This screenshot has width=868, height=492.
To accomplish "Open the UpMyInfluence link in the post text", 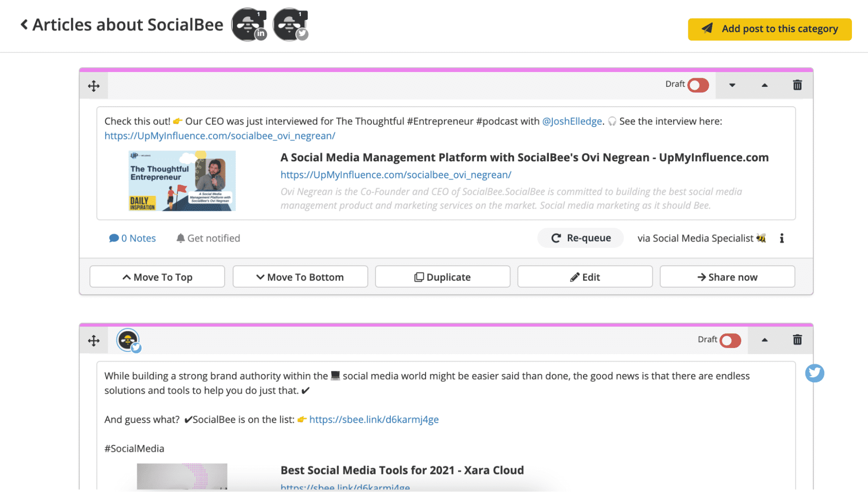I will click(x=220, y=136).
